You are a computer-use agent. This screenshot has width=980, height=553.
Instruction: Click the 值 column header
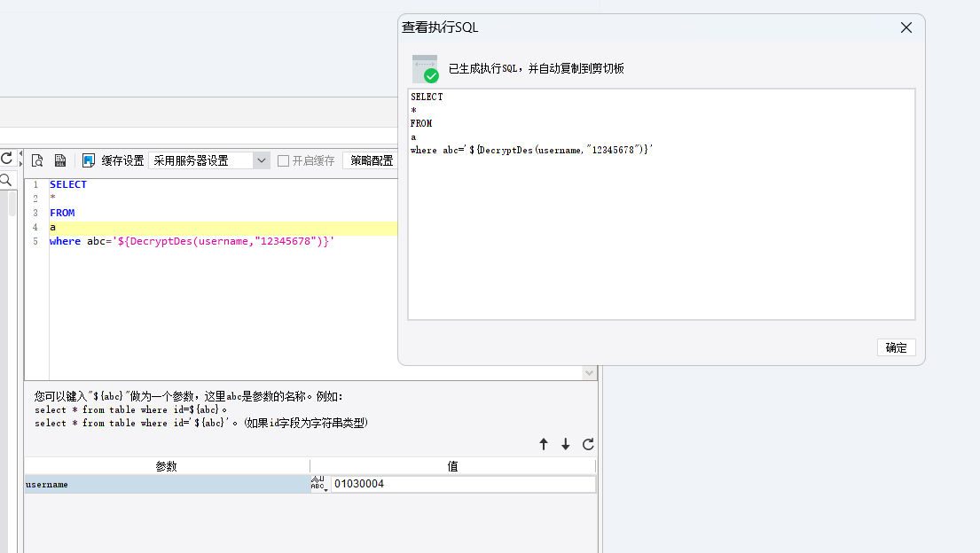[452, 466]
